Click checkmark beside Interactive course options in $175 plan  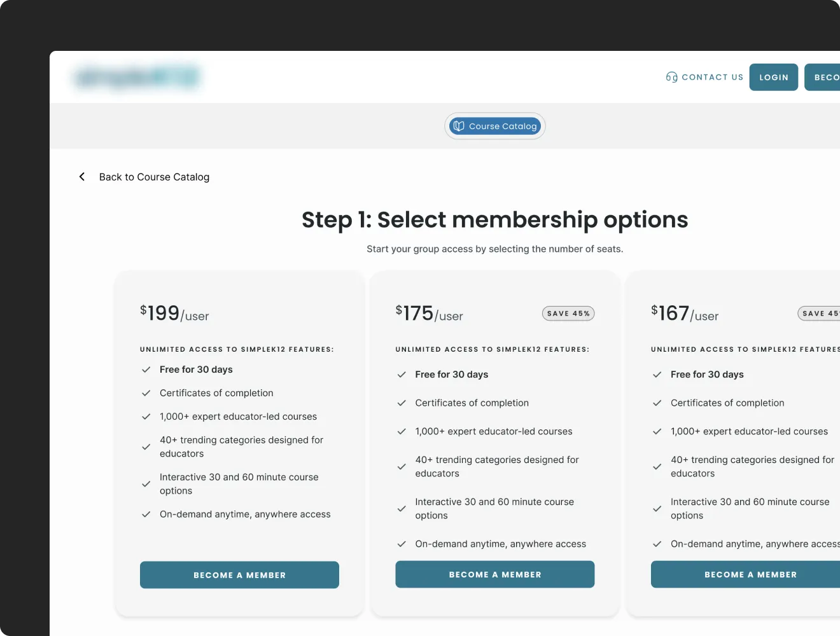click(402, 509)
